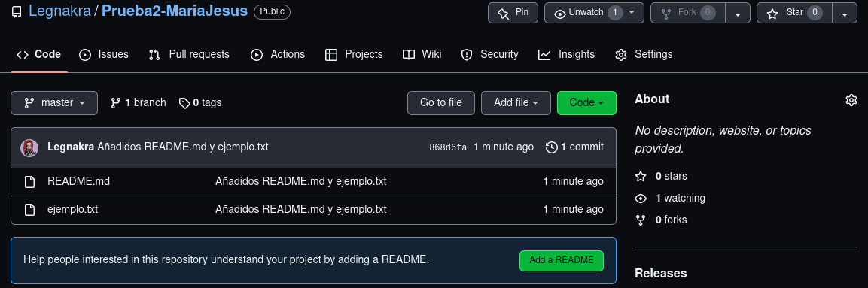Click the Insights graph icon in navigation
The height and width of the screenshot is (288, 868).
coord(544,55)
